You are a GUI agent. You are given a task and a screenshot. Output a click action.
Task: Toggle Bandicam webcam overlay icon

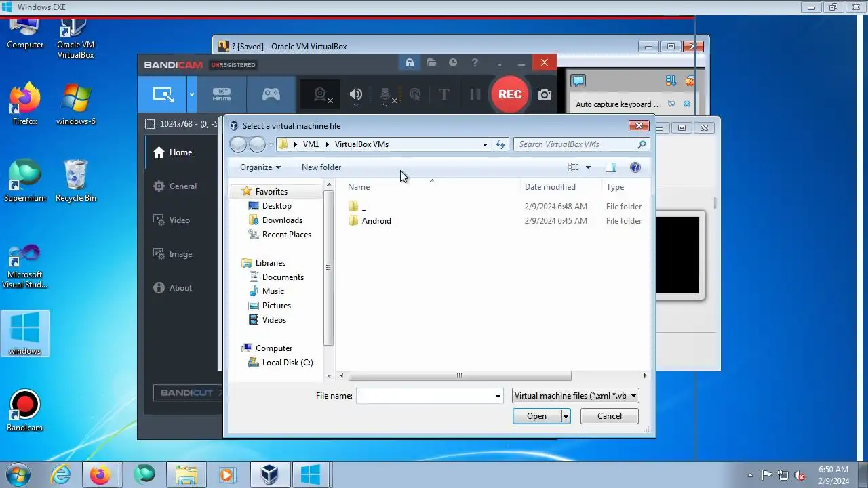point(321,95)
